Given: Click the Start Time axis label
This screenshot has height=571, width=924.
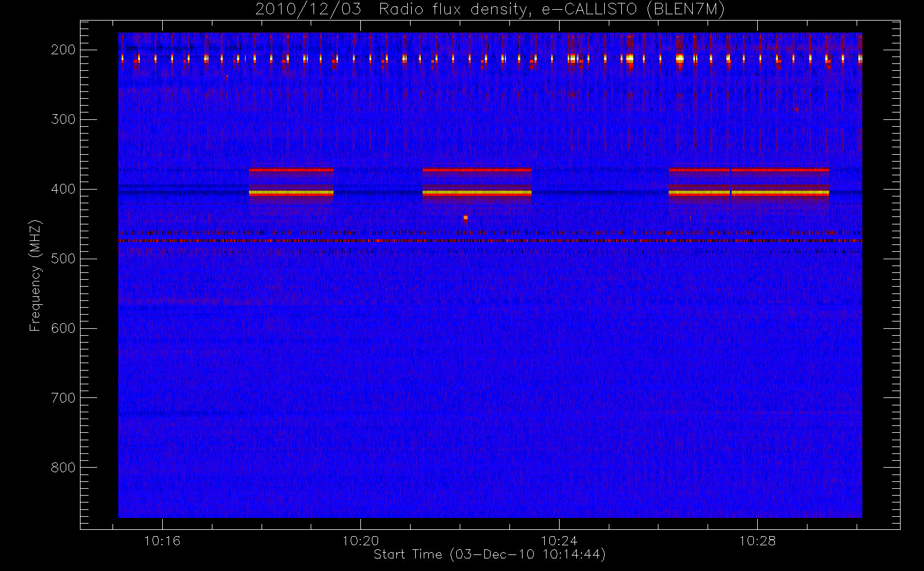Looking at the screenshot, I should (489, 554).
